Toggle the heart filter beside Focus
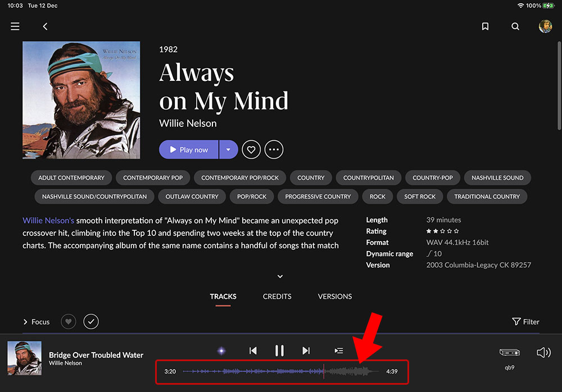The image size is (562, 392). (x=68, y=322)
